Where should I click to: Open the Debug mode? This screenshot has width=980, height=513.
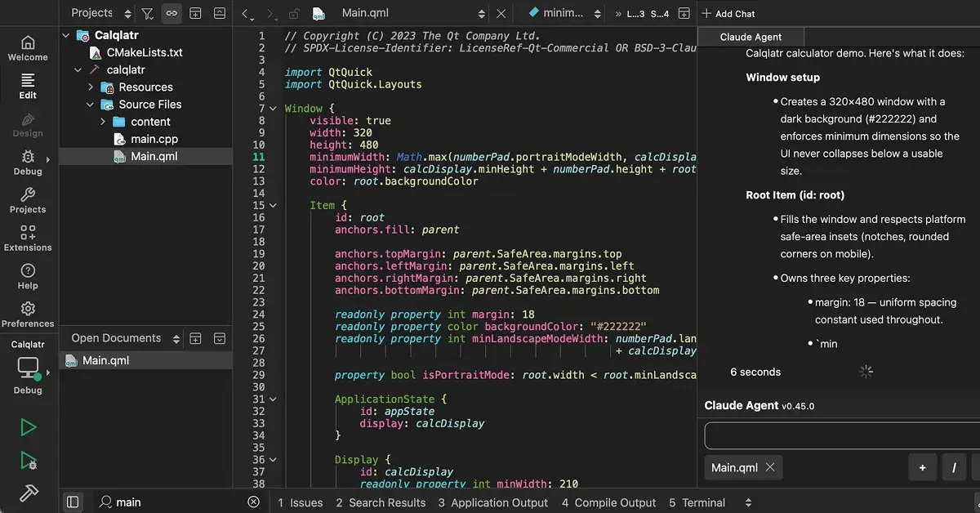click(x=28, y=162)
